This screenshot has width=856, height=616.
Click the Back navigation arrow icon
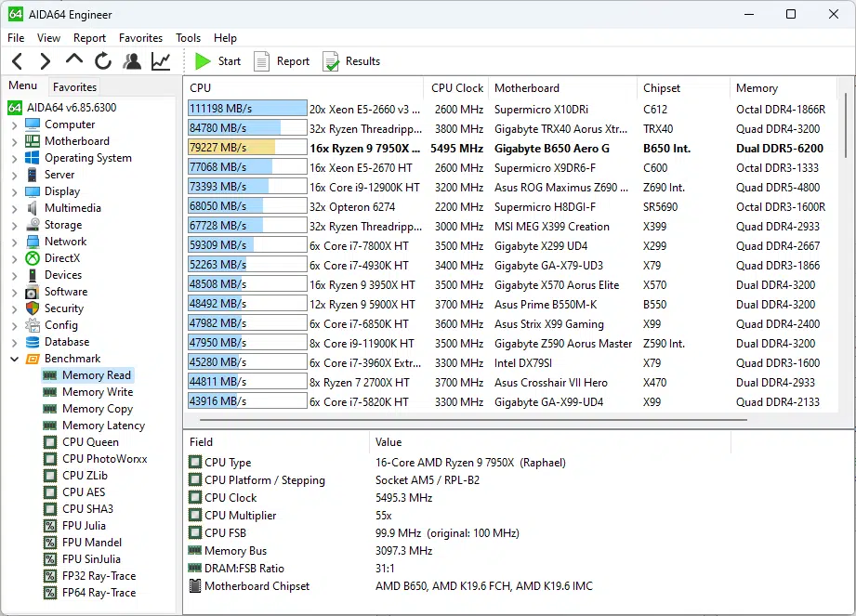click(x=18, y=61)
